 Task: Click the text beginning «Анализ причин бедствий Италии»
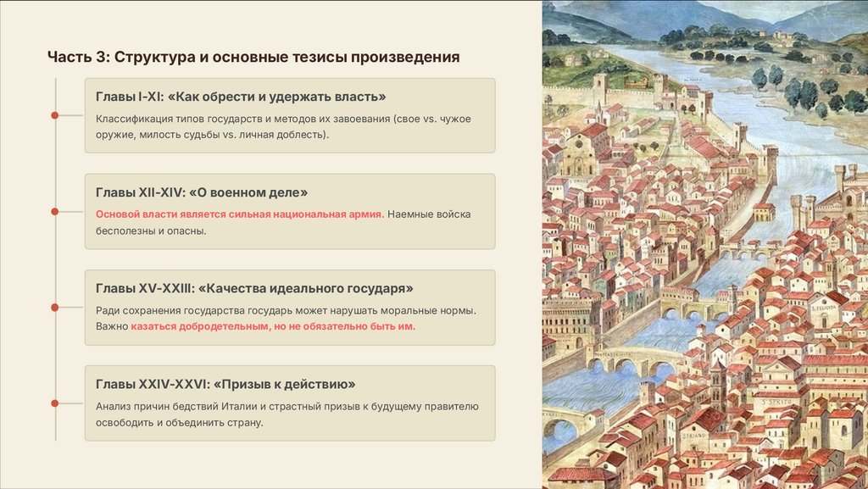click(287, 414)
